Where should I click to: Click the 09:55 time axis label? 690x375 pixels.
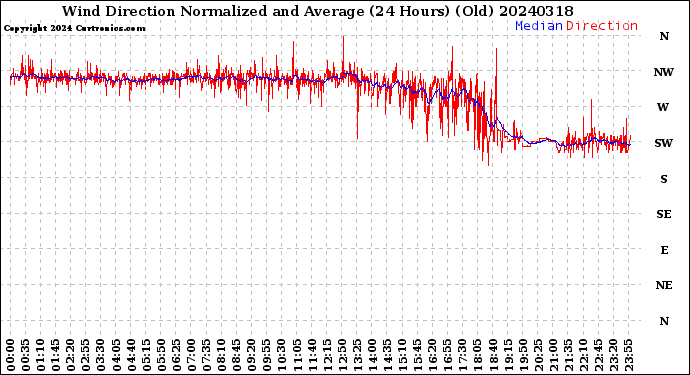267,355
